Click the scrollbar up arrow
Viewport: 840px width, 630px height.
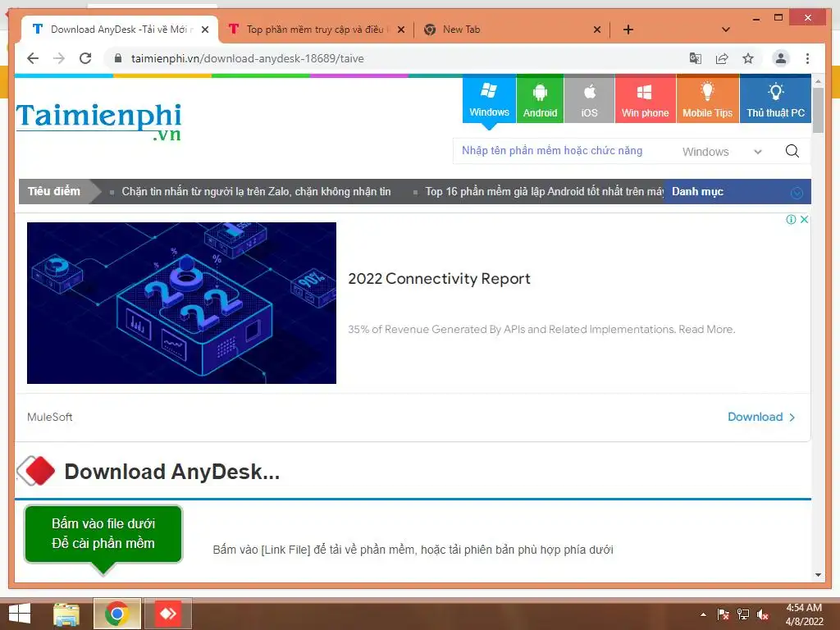pos(818,81)
